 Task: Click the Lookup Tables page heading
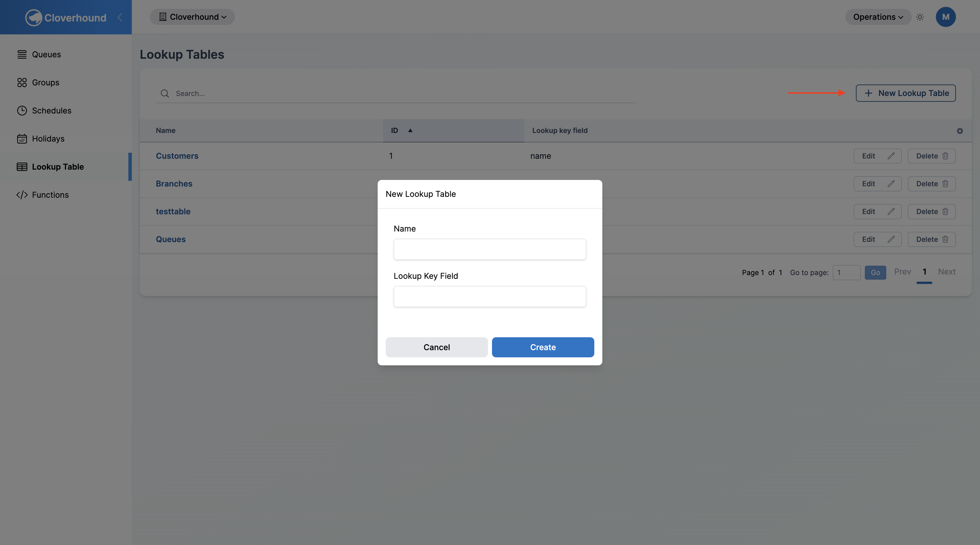tap(182, 54)
